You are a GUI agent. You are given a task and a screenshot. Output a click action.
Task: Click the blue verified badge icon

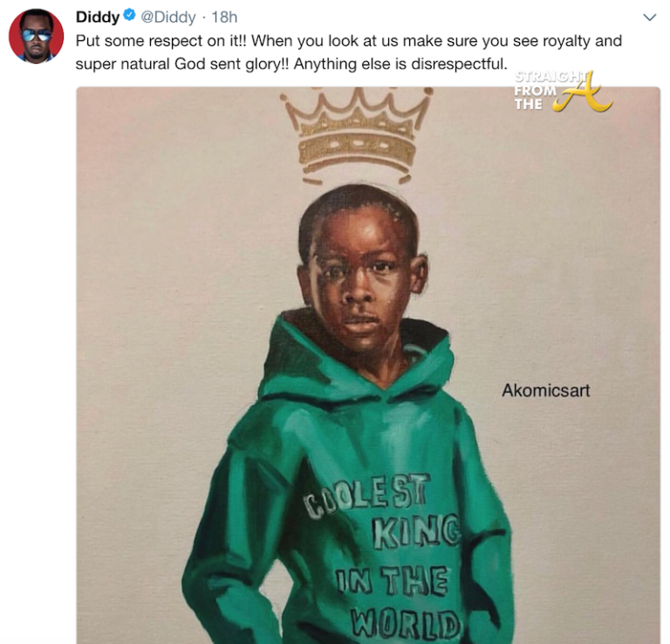pyautogui.click(x=129, y=16)
